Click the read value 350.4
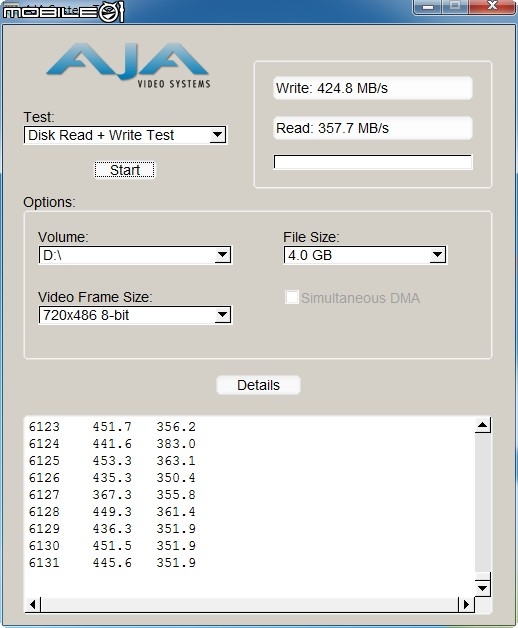This screenshot has height=628, width=518. pyautogui.click(x=176, y=478)
